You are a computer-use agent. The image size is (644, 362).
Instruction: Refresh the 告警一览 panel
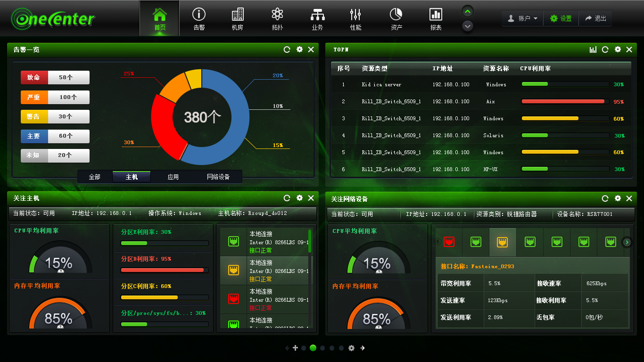tap(287, 49)
